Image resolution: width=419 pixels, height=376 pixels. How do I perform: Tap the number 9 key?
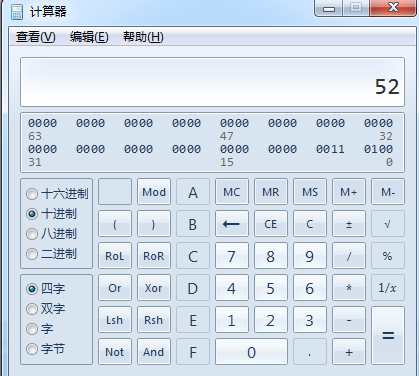coord(310,256)
